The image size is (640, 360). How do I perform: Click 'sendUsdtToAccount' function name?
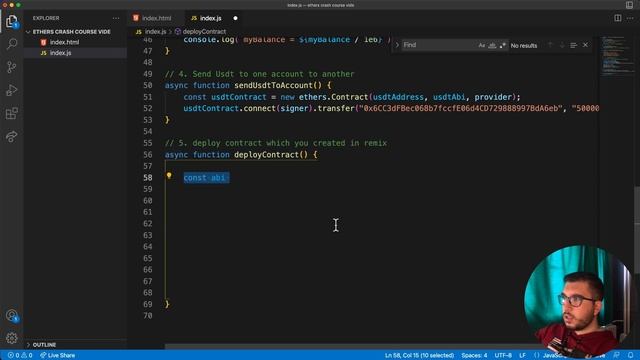click(273, 85)
